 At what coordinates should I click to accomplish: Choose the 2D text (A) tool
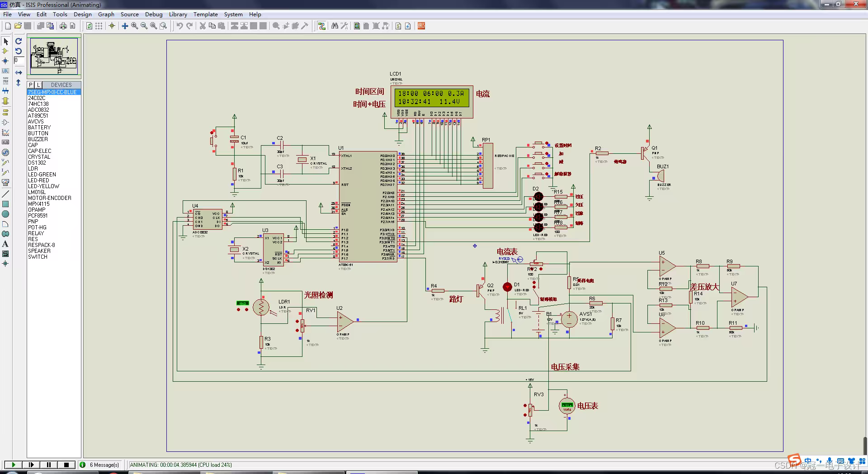point(5,244)
